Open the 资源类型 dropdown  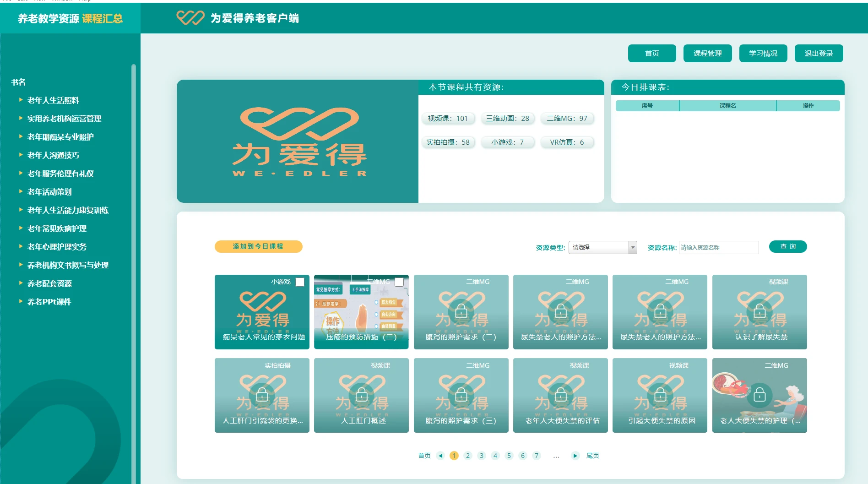coord(602,247)
